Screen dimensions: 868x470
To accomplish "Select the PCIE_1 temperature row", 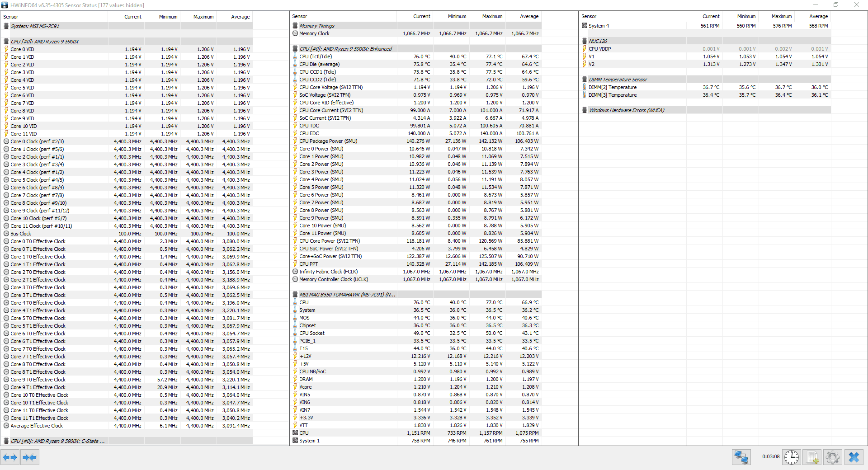I will pyautogui.click(x=415, y=341).
